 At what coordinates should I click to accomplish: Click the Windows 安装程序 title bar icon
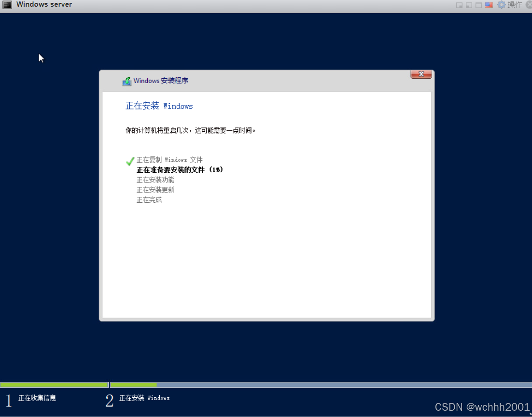(127, 81)
